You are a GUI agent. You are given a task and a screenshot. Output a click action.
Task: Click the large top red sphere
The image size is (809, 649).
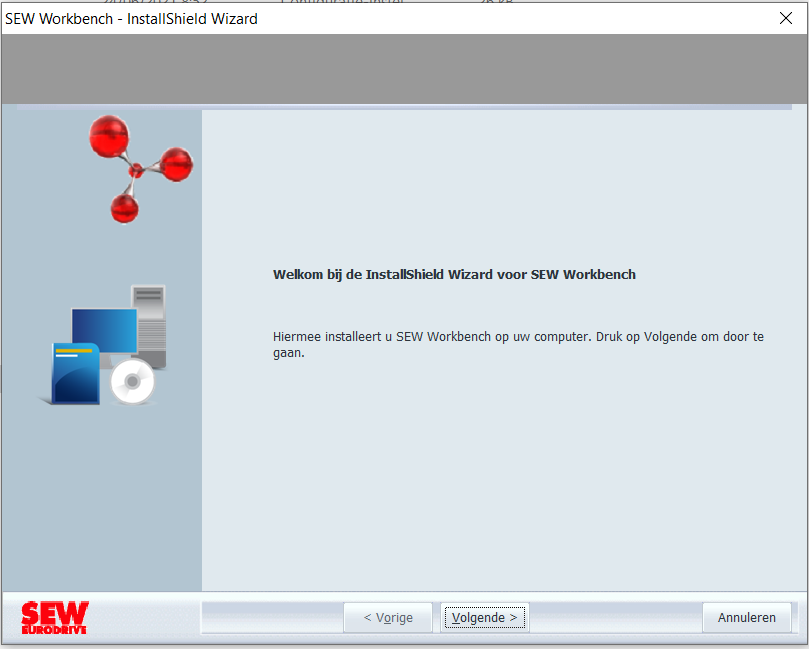point(109,136)
